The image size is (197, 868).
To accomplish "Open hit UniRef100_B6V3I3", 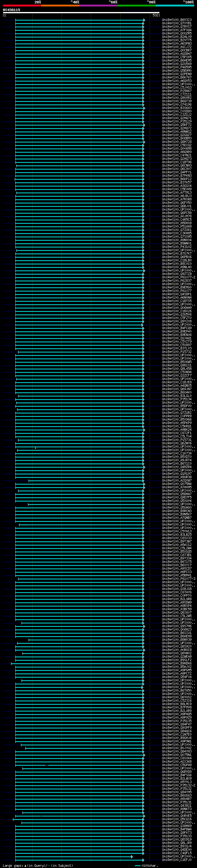I will [177, 20].
